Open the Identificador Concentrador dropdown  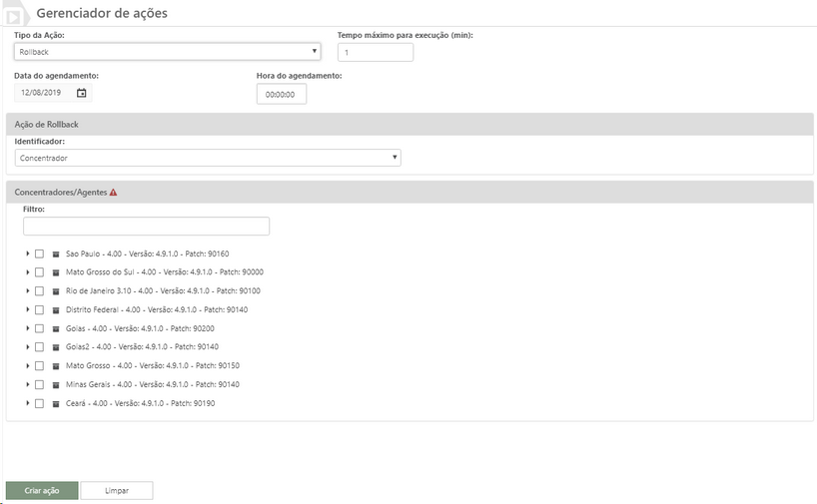[x=208, y=158]
